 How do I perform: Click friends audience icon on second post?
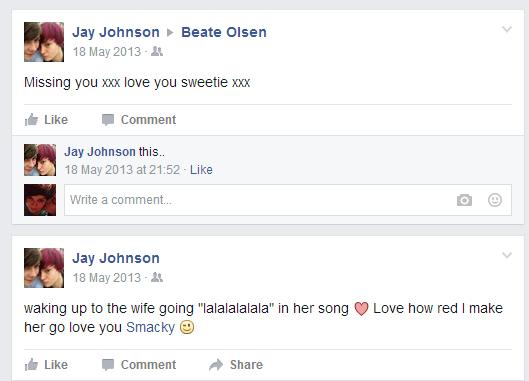[157, 277]
